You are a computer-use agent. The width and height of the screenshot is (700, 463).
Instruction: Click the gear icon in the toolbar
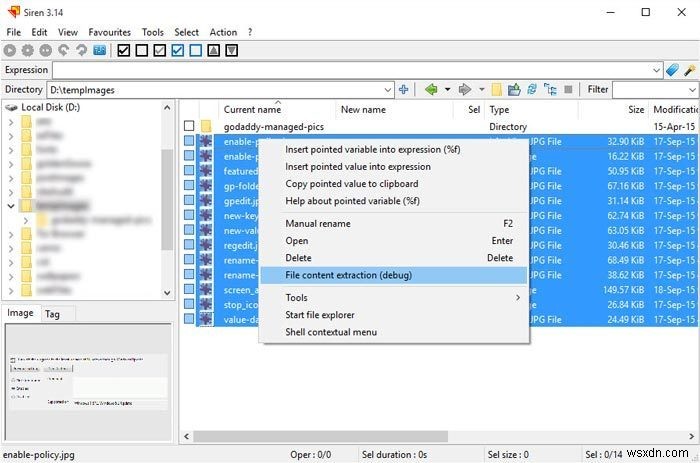[x=28, y=50]
